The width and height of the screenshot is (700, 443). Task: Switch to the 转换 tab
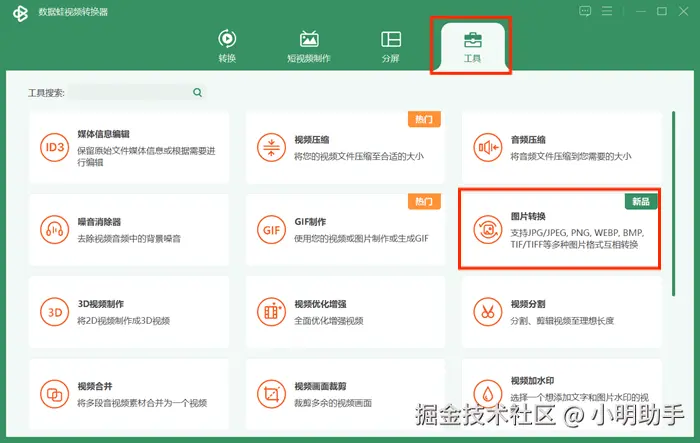227,46
